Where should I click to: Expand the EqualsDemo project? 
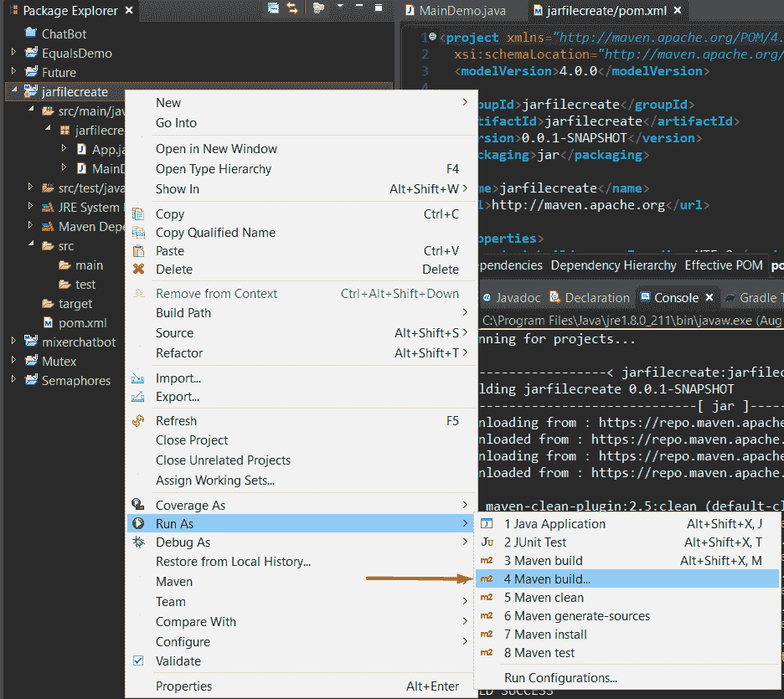tap(13, 53)
